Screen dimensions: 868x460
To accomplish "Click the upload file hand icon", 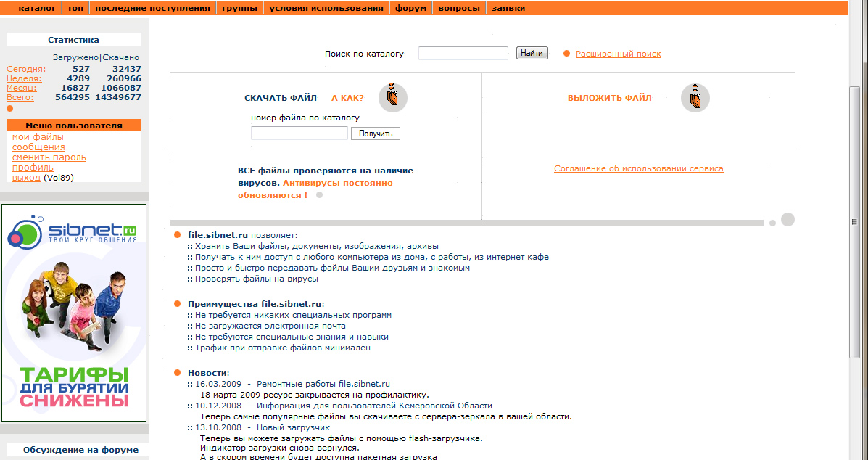I will pos(695,98).
